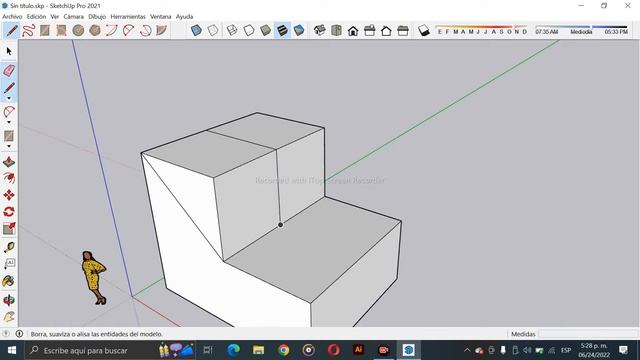Switch to Front view

click(x=353, y=31)
